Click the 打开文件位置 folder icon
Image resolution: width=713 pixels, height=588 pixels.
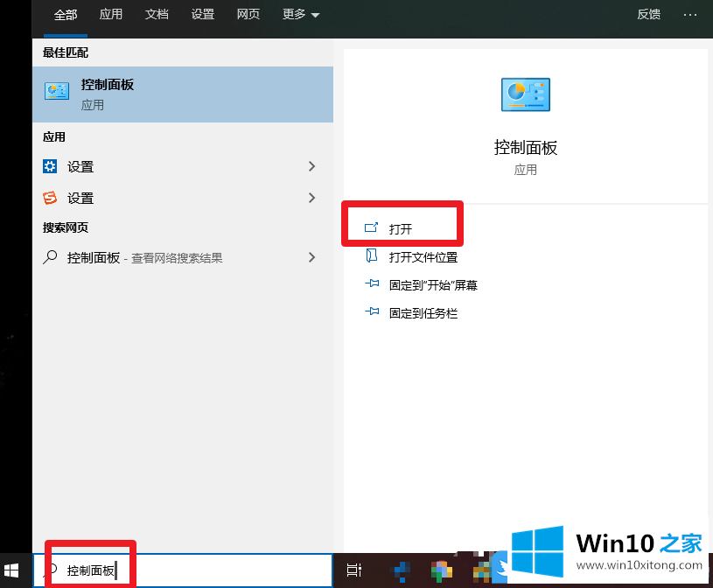(372, 255)
